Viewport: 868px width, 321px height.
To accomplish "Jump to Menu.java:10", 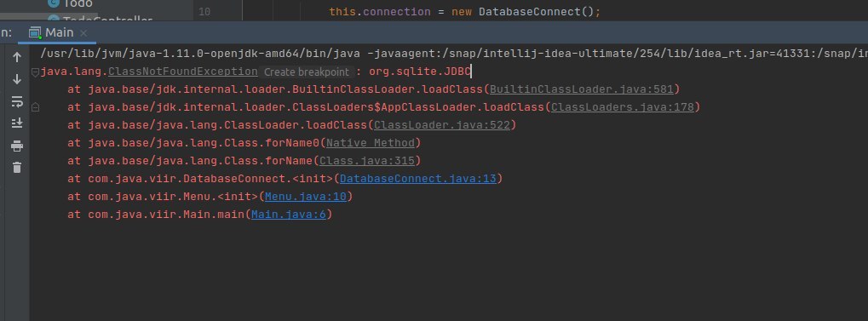I will [306, 197].
